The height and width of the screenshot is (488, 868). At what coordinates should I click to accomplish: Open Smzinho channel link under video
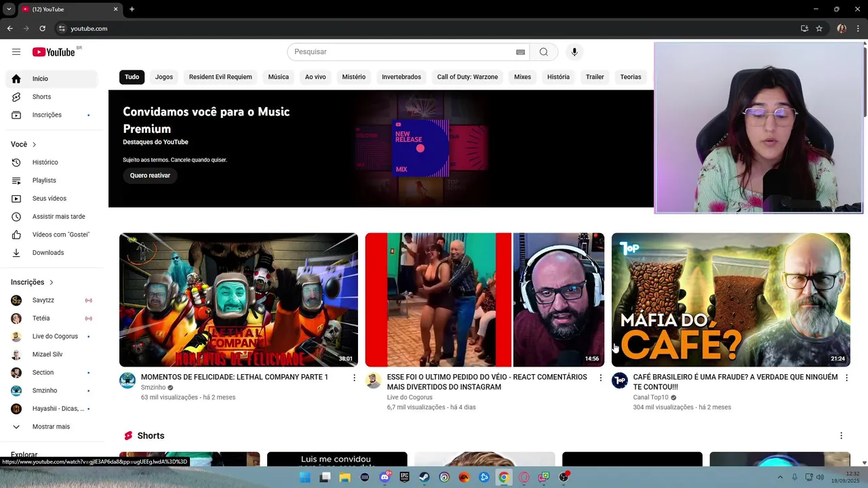coord(153,388)
